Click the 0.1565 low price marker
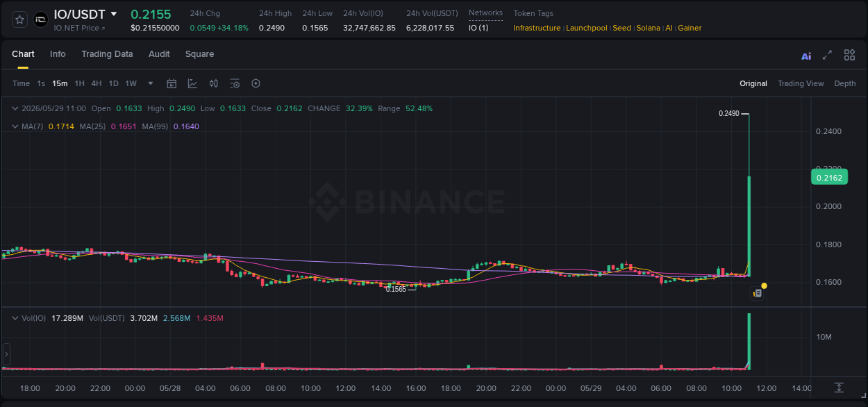868x407 pixels. (396, 289)
